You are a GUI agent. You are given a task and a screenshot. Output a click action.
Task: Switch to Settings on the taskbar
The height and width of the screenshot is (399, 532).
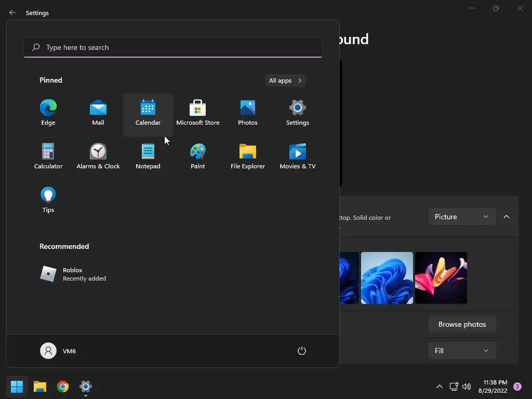click(86, 387)
